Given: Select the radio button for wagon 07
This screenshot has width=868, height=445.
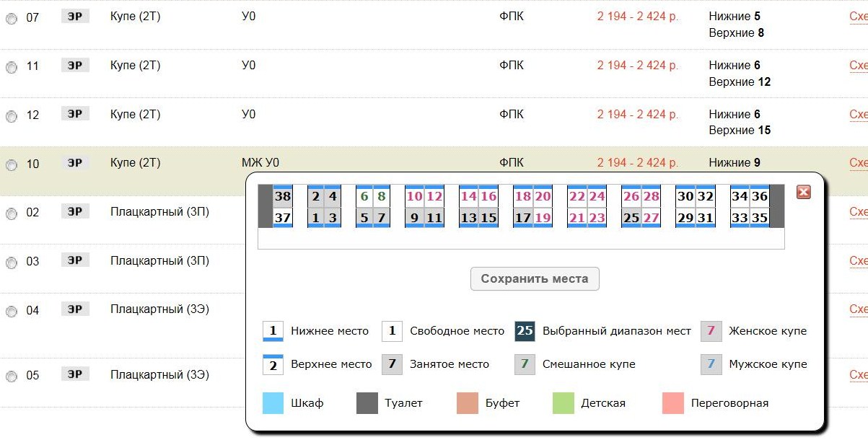Looking at the screenshot, I should 12,19.
